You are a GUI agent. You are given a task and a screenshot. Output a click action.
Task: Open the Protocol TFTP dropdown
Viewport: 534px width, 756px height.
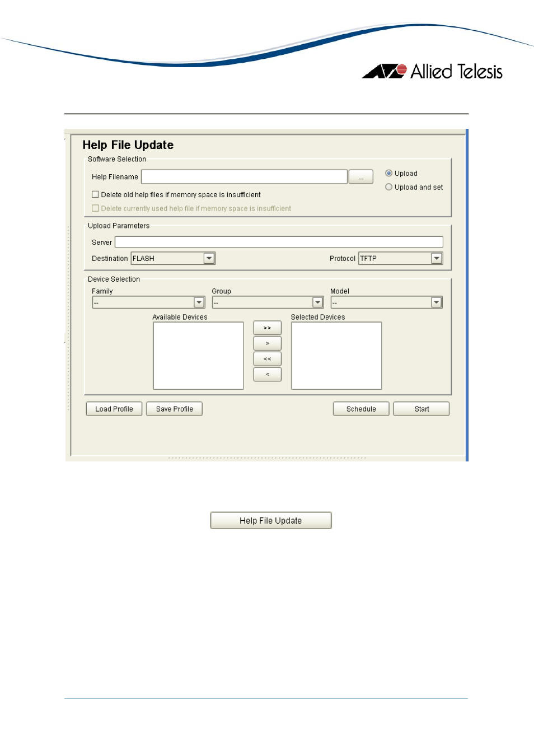pos(436,258)
